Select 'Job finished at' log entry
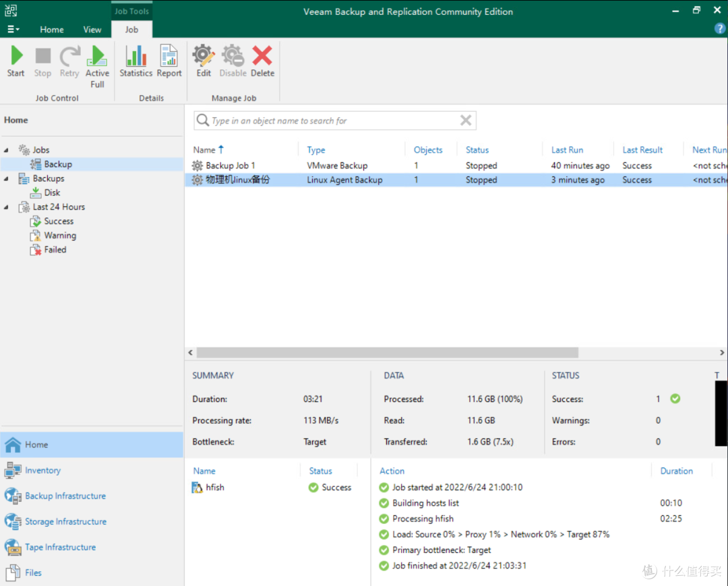Viewport: 728px width, 586px height. (x=459, y=566)
